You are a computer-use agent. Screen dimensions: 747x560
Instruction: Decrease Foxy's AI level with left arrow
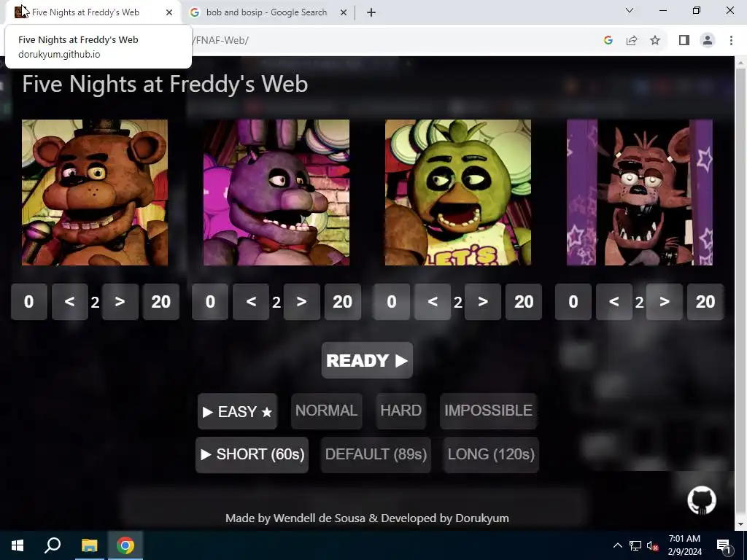coord(614,301)
